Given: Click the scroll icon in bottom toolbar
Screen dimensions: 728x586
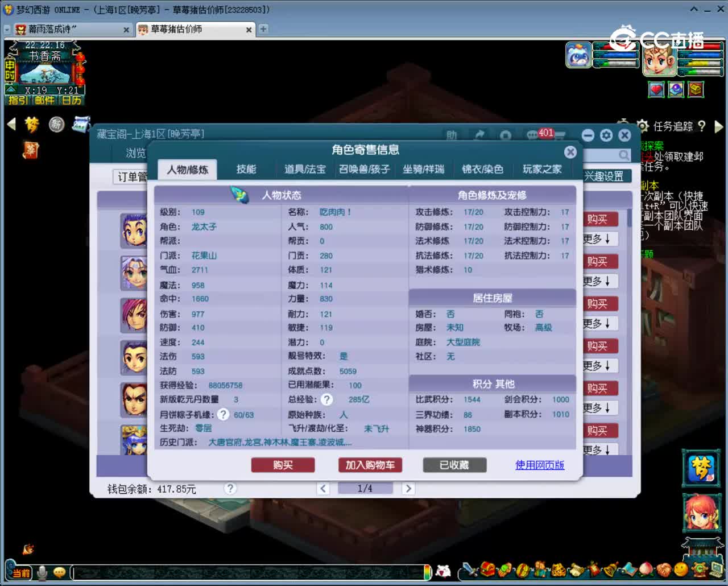Looking at the screenshot, I should [x=576, y=569].
